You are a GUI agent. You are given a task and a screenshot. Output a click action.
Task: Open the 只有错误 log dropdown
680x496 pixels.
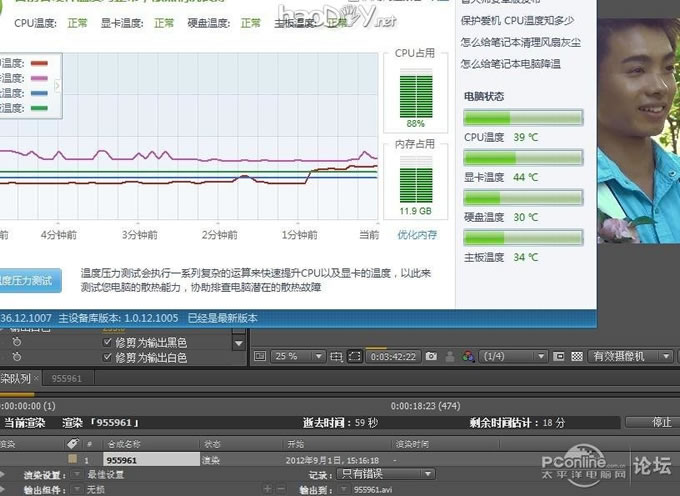[384, 474]
